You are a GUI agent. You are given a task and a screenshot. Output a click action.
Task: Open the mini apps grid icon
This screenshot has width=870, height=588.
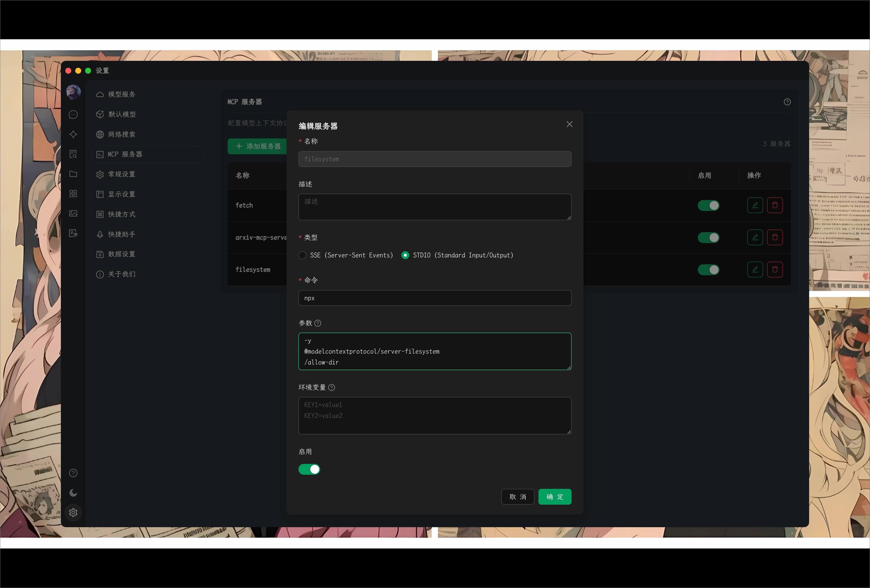pyautogui.click(x=73, y=193)
